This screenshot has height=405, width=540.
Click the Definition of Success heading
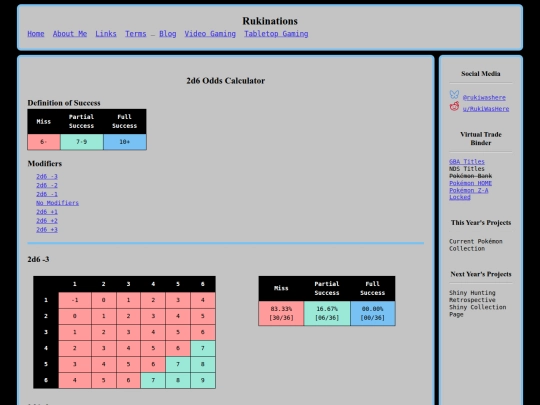coord(64,103)
